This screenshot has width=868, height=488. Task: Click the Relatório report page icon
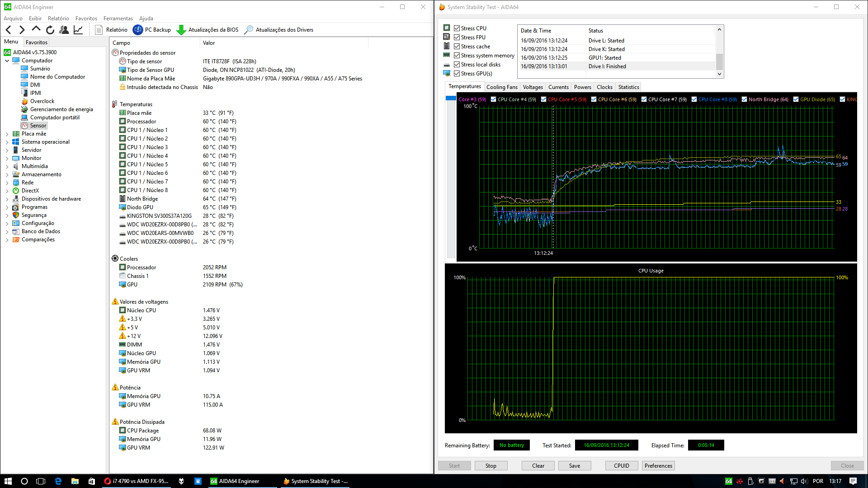99,30
